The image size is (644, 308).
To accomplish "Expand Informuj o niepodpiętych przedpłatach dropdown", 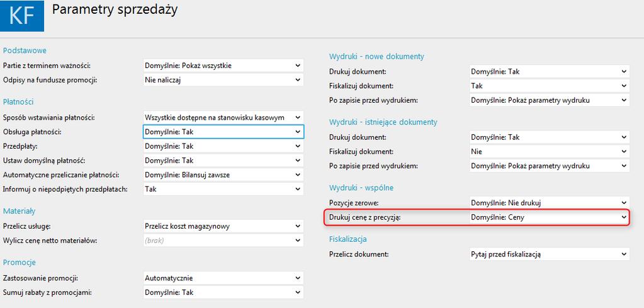I will 223,190.
